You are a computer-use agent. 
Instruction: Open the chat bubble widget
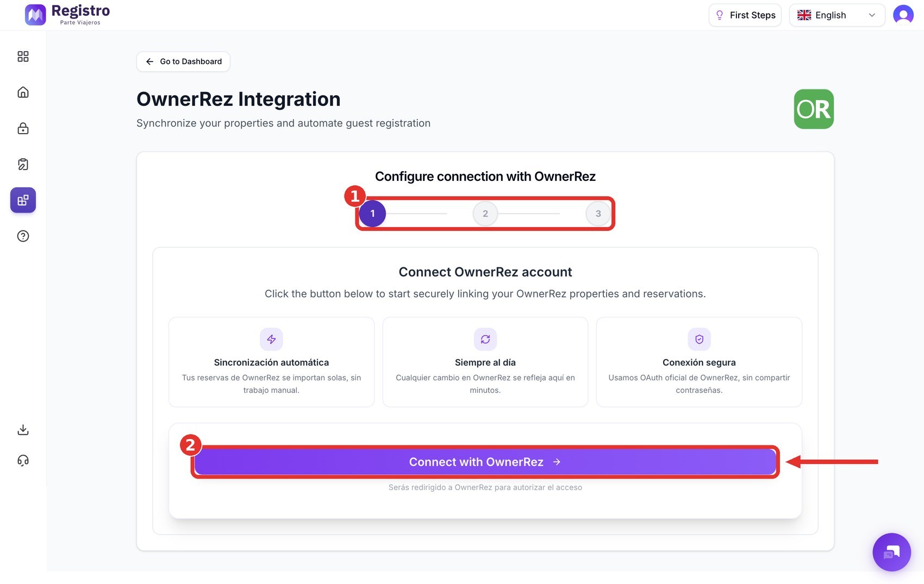(x=891, y=552)
